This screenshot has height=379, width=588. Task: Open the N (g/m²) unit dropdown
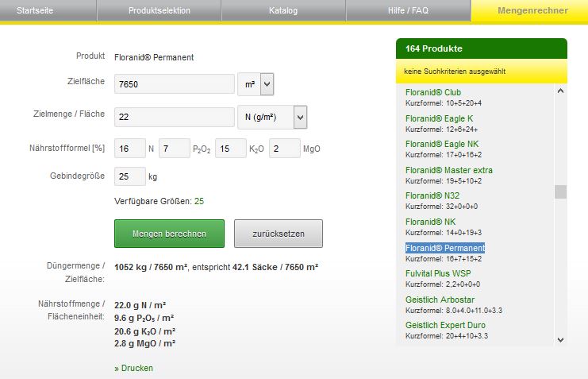coord(273,117)
